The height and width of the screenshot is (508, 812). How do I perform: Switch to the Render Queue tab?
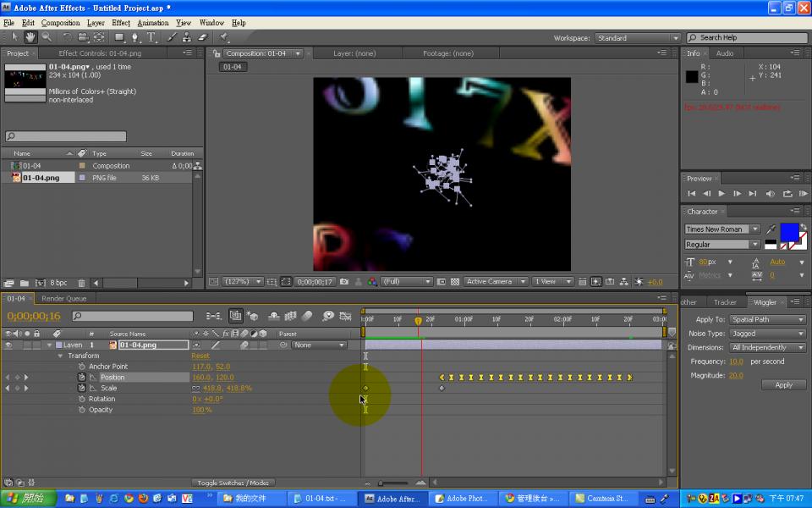pyautogui.click(x=64, y=299)
